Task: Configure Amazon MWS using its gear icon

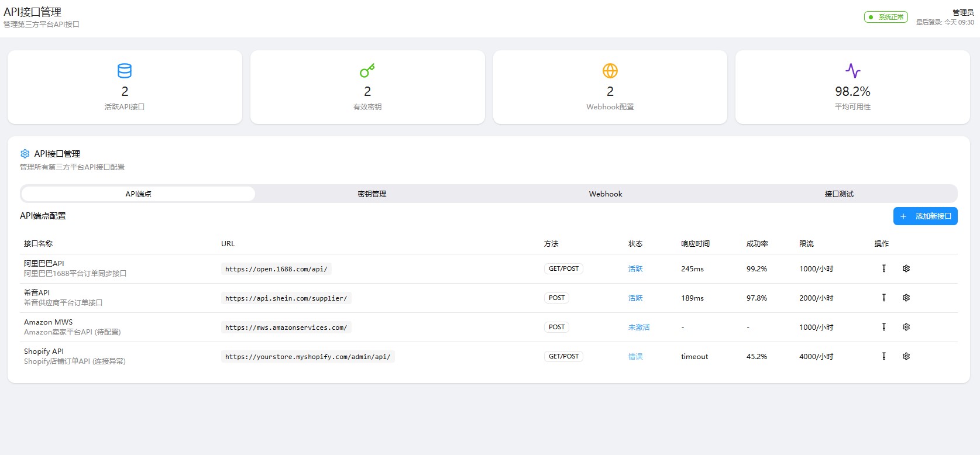Action: [906, 327]
